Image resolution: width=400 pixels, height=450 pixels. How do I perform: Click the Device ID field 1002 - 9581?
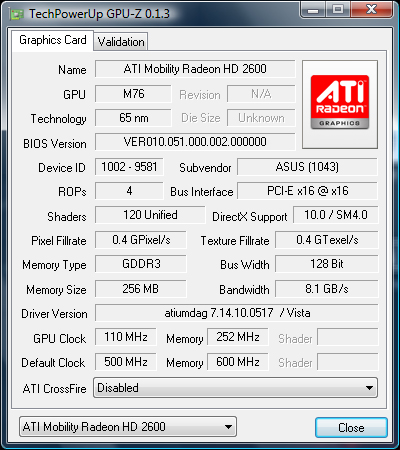pyautogui.click(x=129, y=167)
